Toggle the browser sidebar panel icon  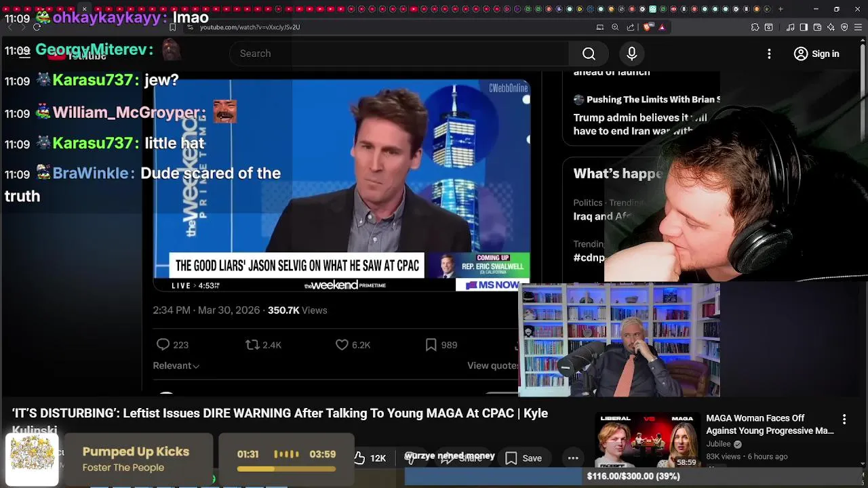point(804,27)
